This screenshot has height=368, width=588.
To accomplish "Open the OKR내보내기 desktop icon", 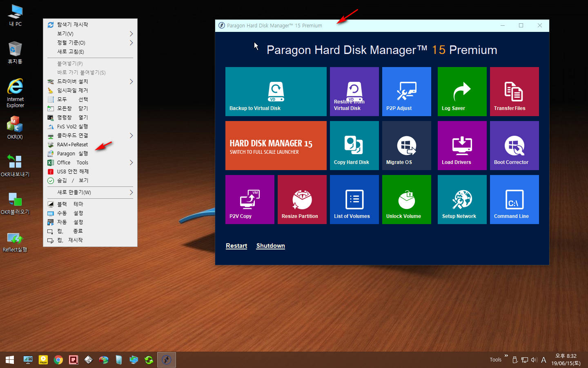I will click(x=15, y=165).
